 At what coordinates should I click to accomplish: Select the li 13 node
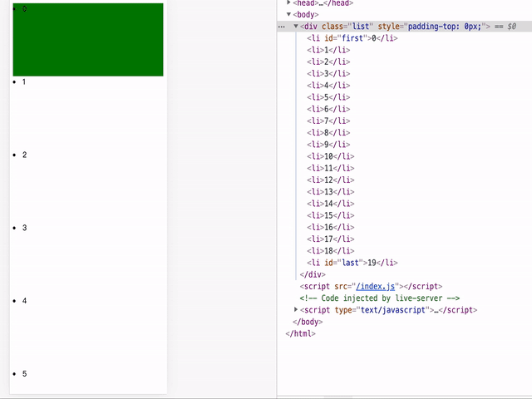[x=331, y=192]
